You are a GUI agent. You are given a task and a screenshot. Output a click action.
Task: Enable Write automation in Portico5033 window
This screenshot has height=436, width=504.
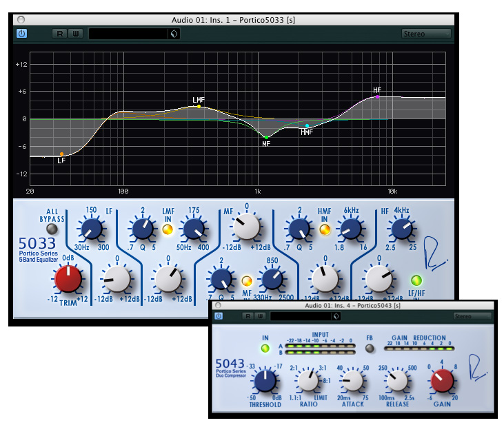pos(76,34)
